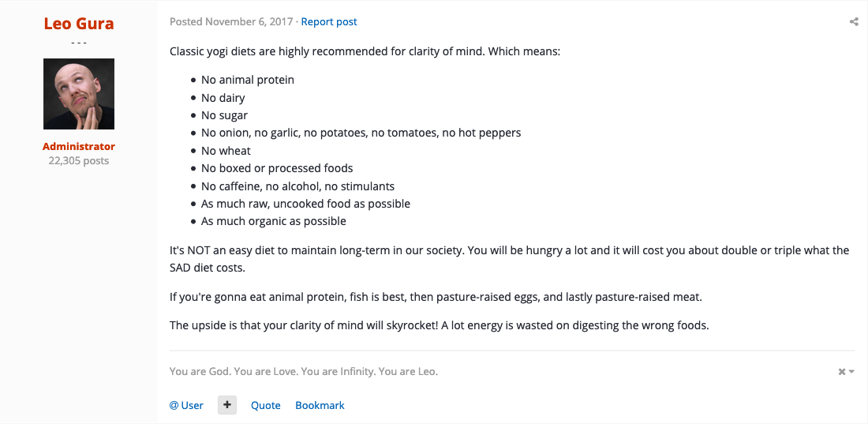Click the share post icon
Screen dimensions: 868x424
[x=854, y=22]
